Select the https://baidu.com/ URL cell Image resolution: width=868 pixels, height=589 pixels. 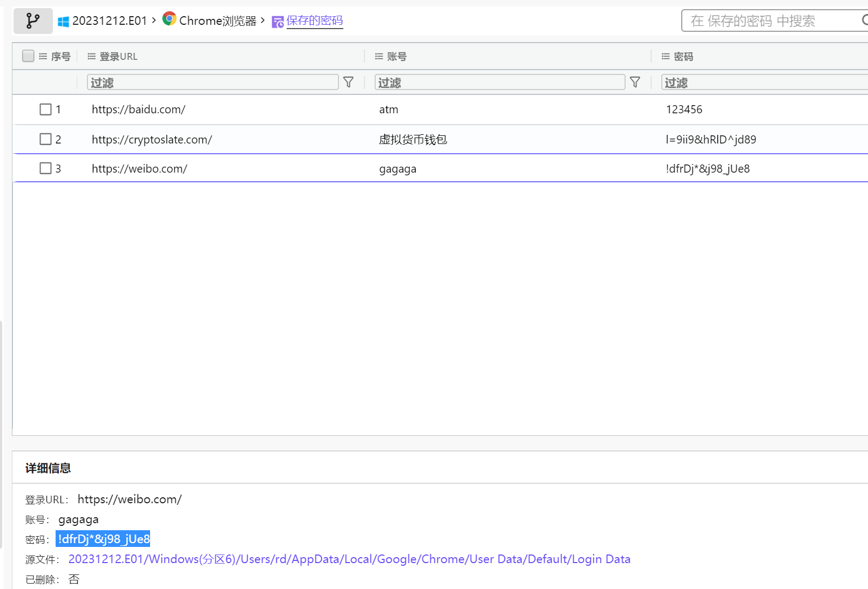[x=139, y=109]
